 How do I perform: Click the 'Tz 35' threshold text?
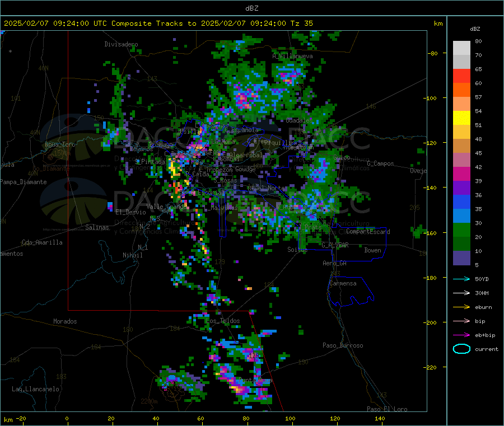(301, 23)
